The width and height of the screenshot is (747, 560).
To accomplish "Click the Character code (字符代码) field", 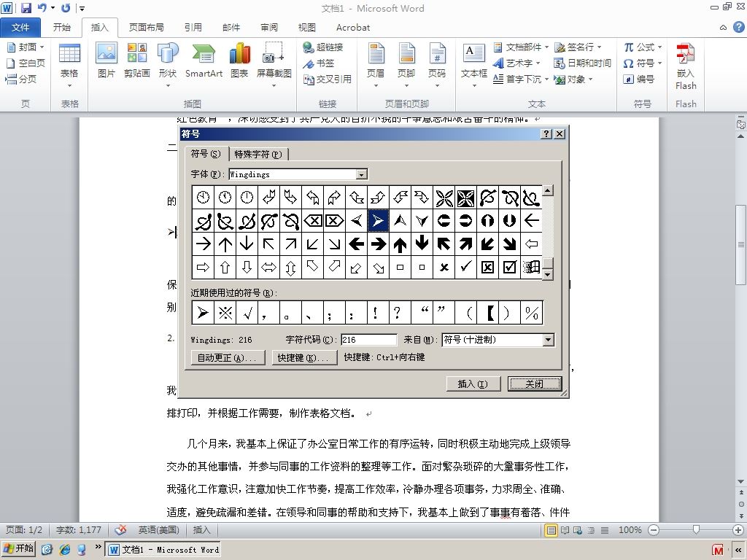I will pos(368,340).
